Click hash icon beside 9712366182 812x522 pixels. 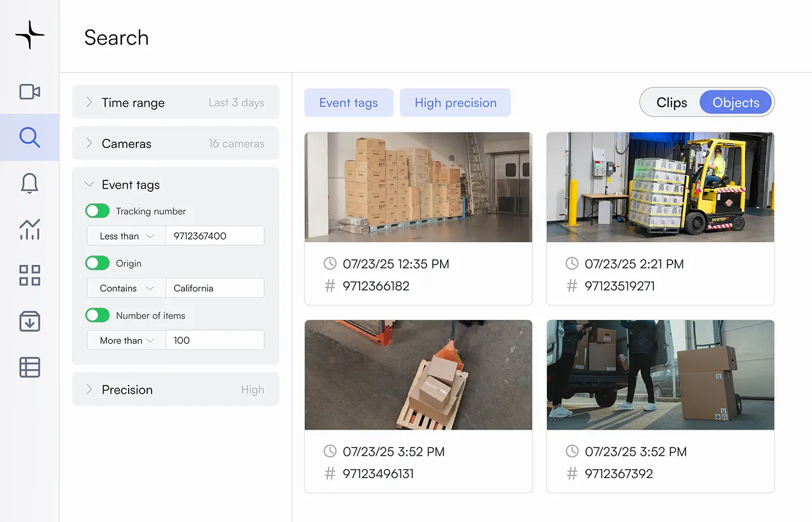tap(330, 286)
